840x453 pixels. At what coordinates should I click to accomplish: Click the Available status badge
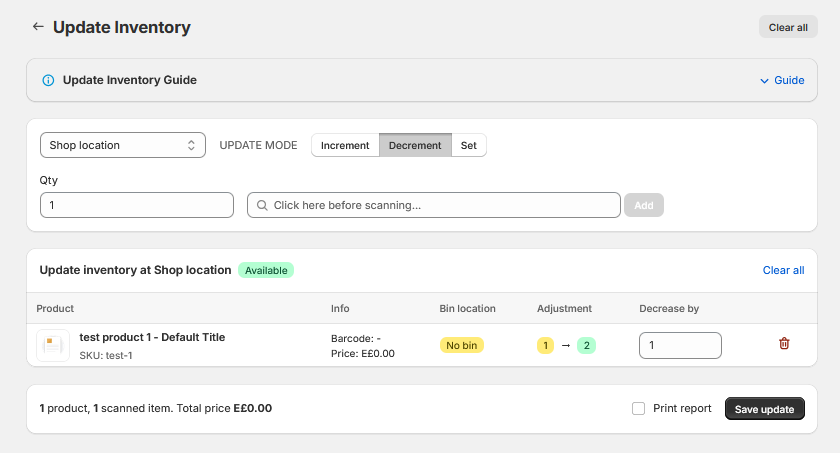[266, 270]
